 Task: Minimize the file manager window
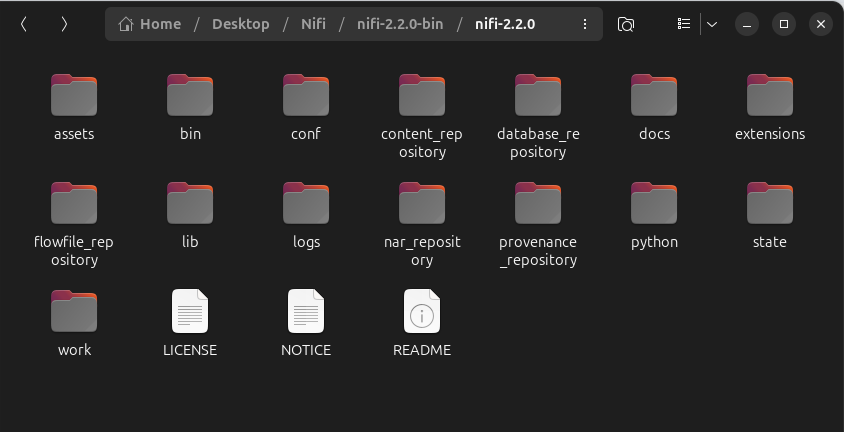747,24
